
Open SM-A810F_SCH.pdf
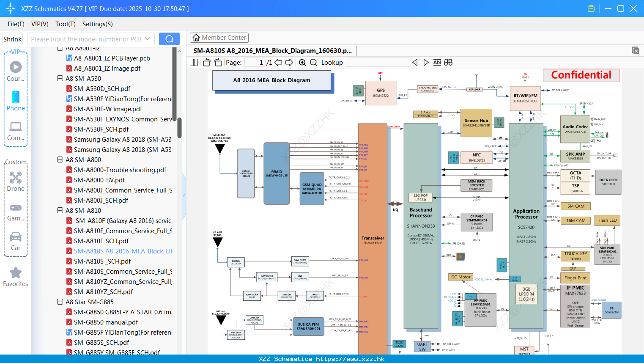[x=101, y=241]
